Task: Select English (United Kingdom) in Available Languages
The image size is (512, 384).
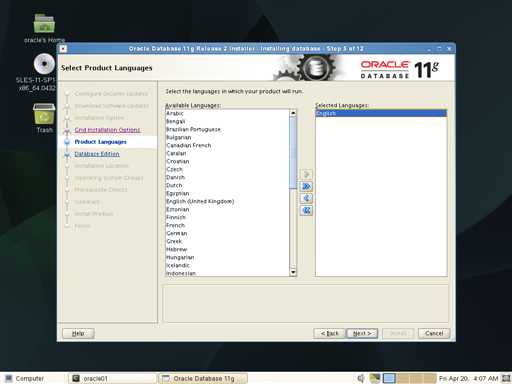Action: coord(228,201)
